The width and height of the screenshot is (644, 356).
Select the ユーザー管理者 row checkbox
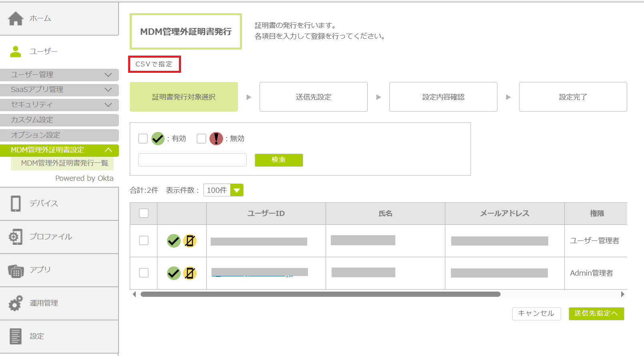click(x=144, y=240)
